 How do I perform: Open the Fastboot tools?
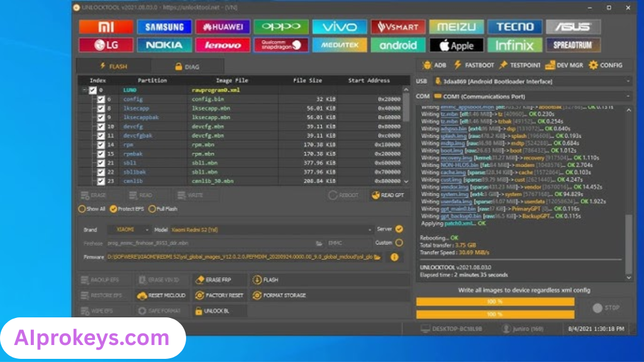tap(474, 65)
